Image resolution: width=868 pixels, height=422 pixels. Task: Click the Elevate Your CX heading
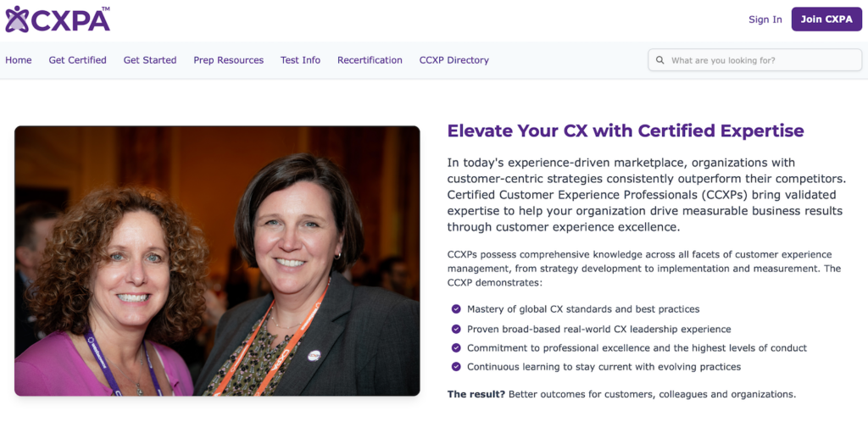625,131
